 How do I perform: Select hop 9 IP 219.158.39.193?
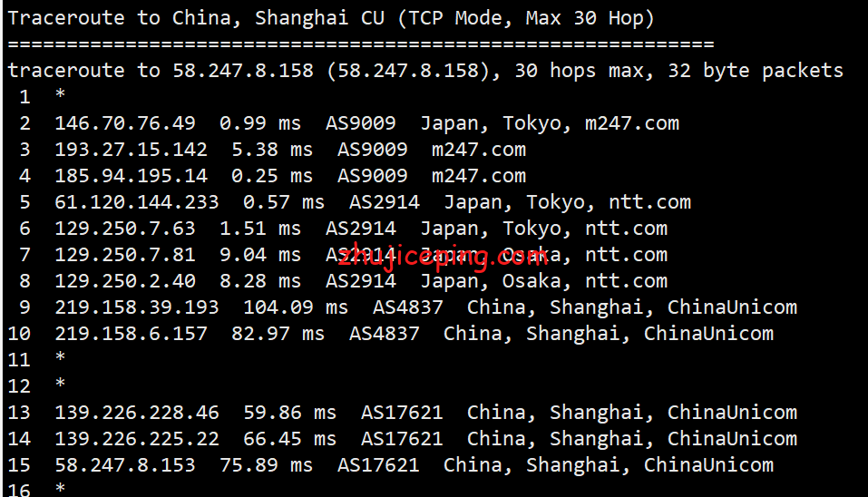click(137, 307)
